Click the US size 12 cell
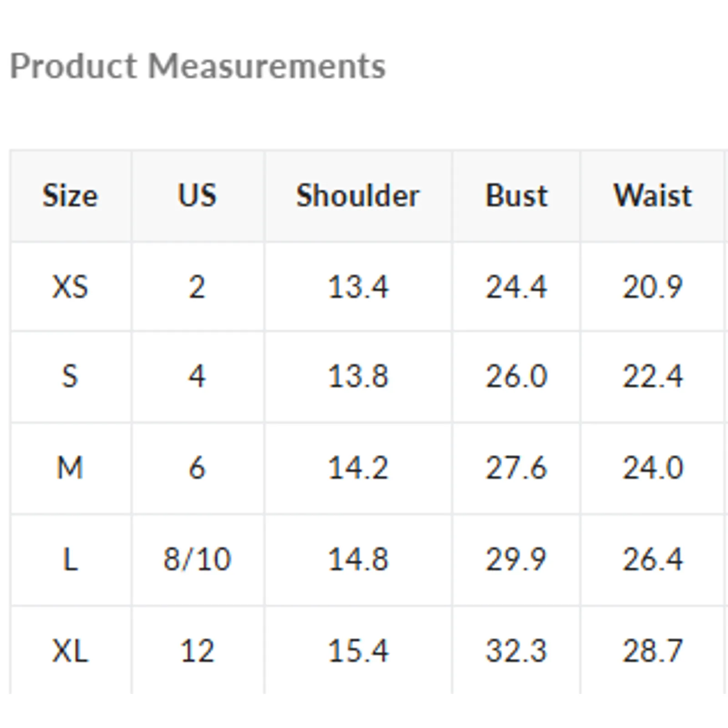This screenshot has height=728, width=728. point(197,651)
